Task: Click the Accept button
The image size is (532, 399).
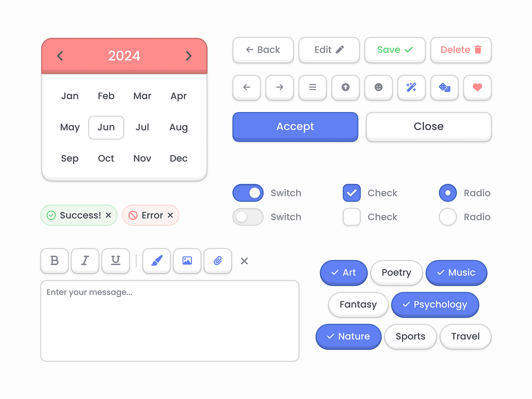Action: pos(295,127)
